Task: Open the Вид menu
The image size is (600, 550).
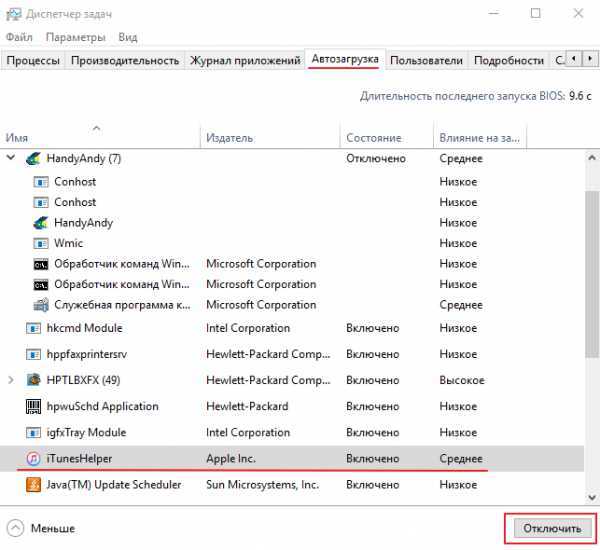Action: click(127, 37)
